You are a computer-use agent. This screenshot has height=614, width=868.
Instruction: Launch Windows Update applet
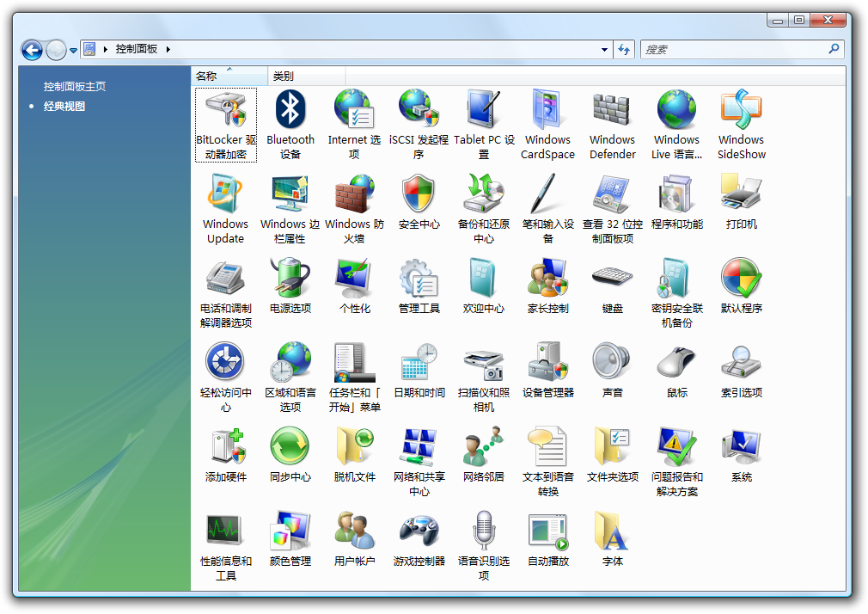(225, 194)
